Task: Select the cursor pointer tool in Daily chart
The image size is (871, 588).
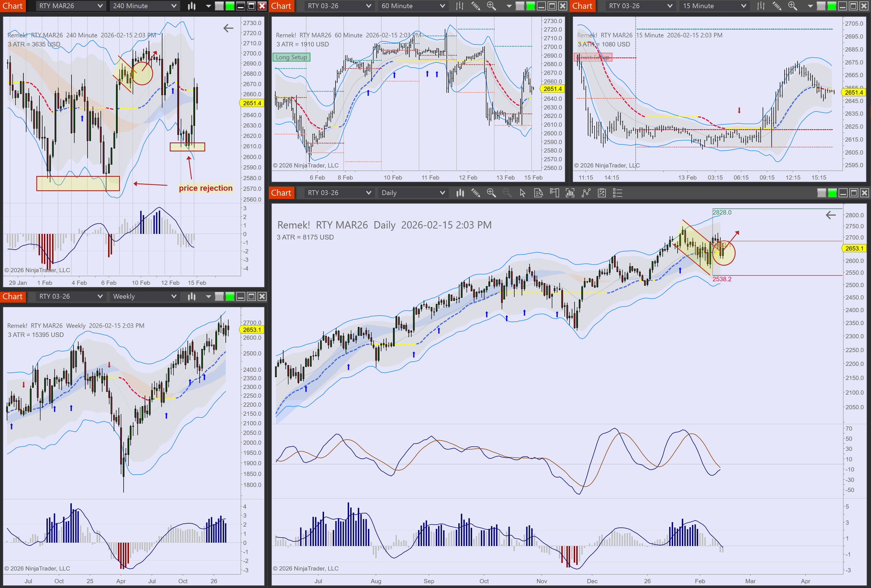Action: coord(523,193)
